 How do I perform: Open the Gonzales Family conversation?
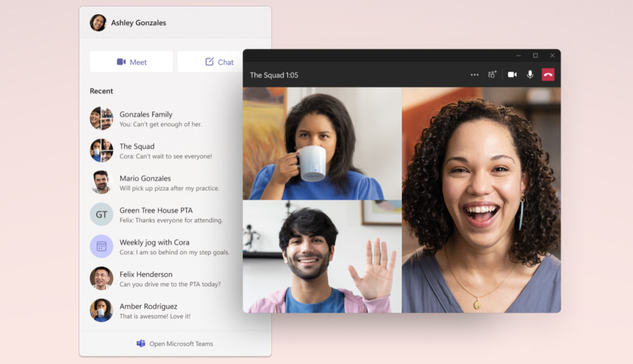point(146,119)
